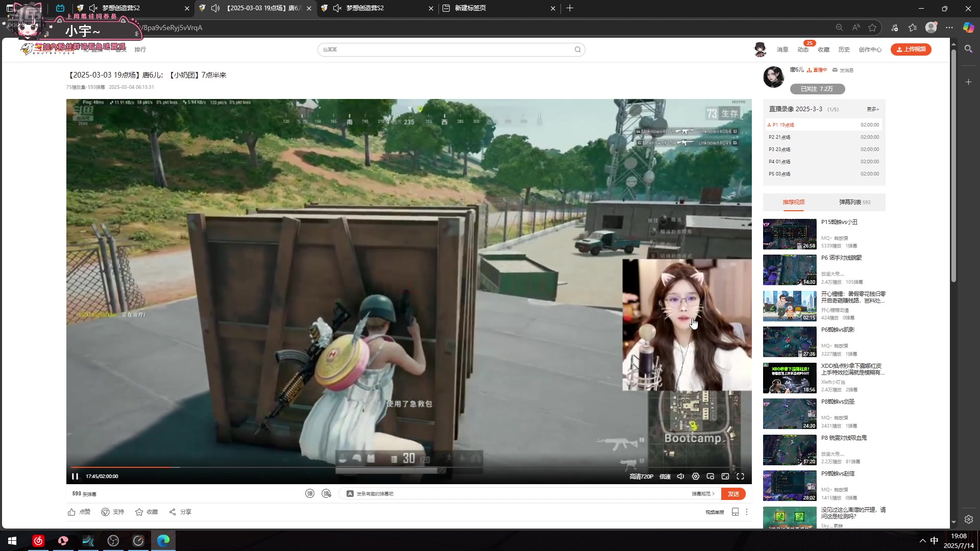980x551 pixels.
Task: Open 创作中心 creator center
Action: point(870,49)
